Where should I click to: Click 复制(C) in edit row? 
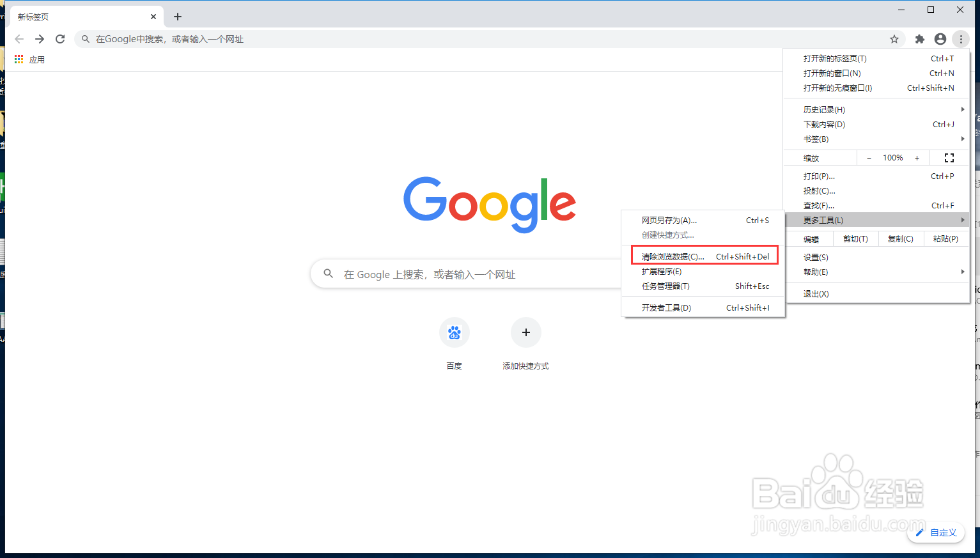[x=901, y=239]
